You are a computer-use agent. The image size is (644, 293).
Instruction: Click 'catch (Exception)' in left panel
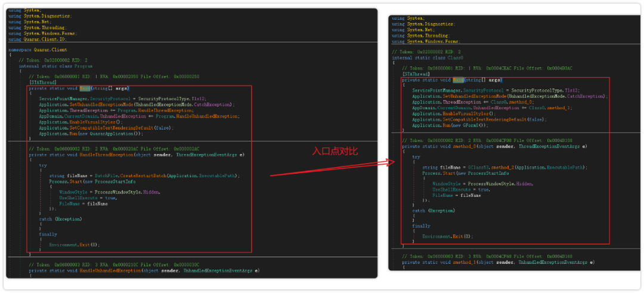tap(60, 219)
